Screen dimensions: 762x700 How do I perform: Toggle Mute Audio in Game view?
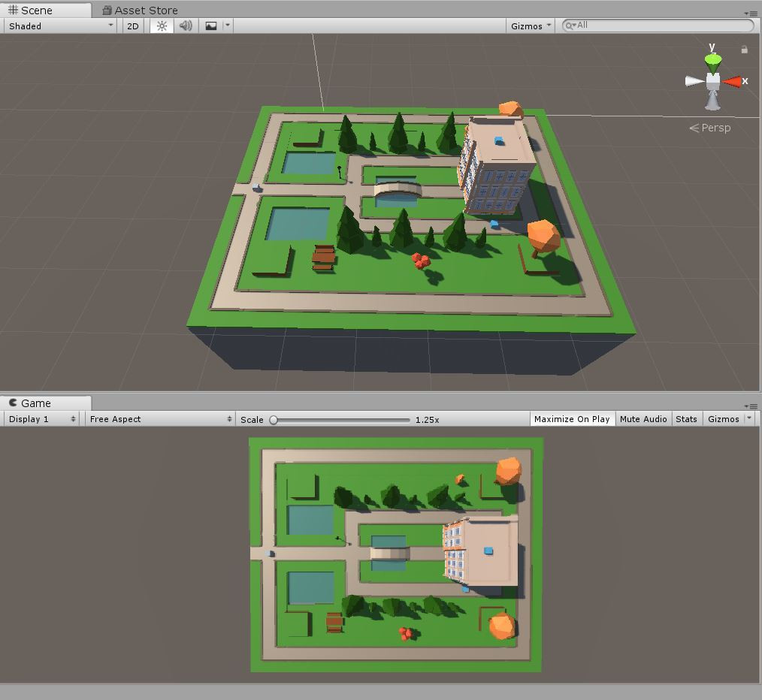point(643,419)
